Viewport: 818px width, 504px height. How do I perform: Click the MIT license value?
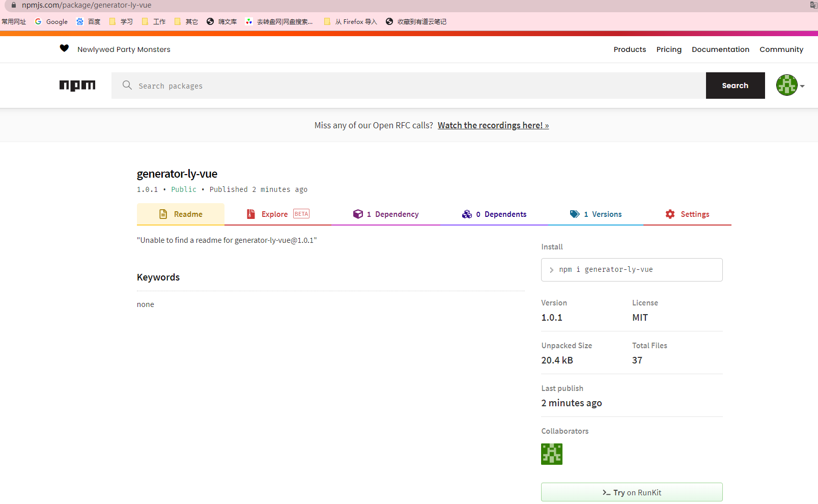tap(640, 318)
